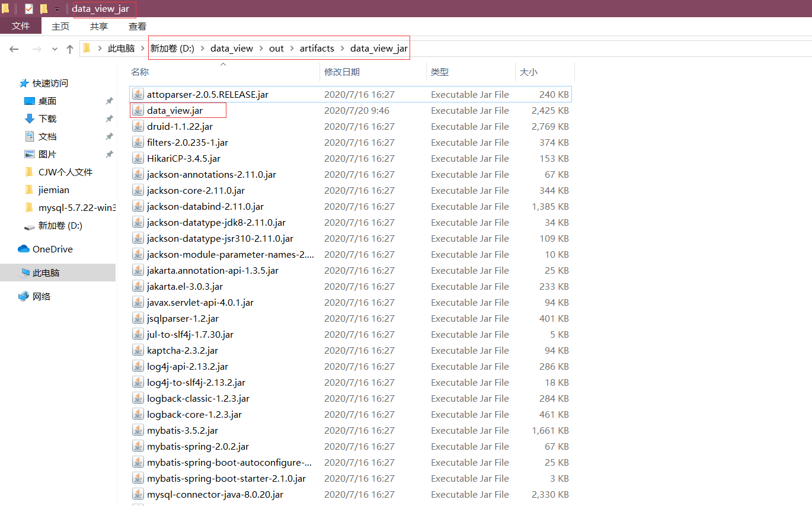Expand the chevron after 此电脑 breadcrumb
812x506 pixels.
[142, 49]
